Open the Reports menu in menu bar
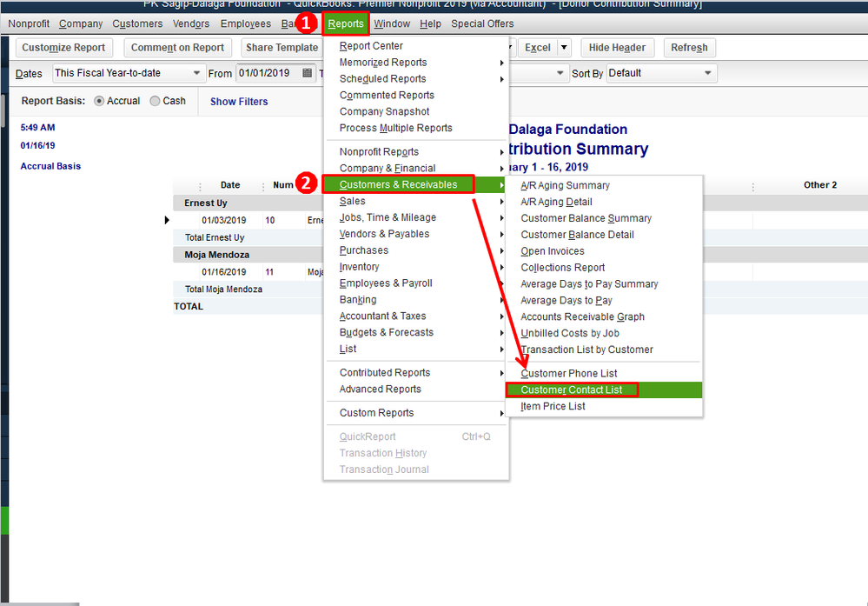The image size is (868, 606). tap(346, 23)
